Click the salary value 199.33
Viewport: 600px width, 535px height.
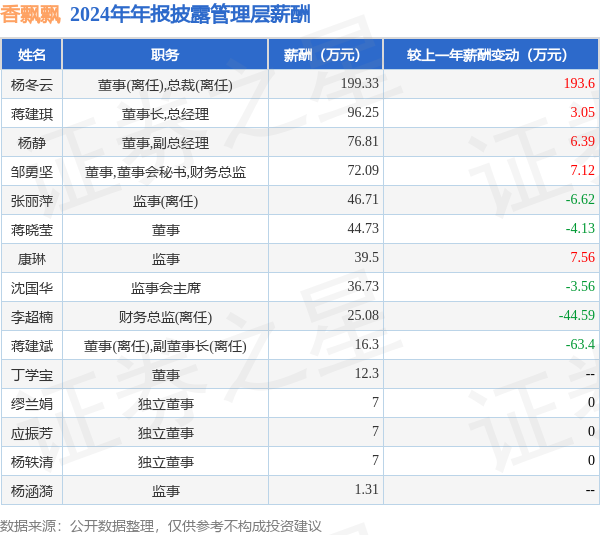360,83
